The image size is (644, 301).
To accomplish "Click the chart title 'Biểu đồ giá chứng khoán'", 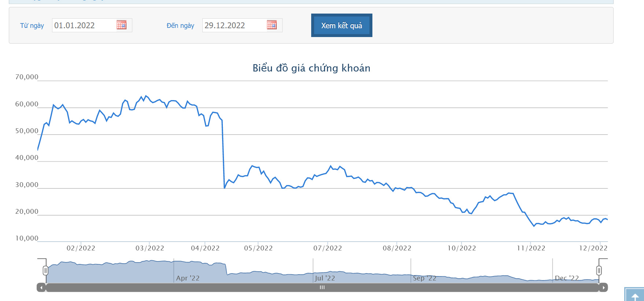I will (x=311, y=68).
